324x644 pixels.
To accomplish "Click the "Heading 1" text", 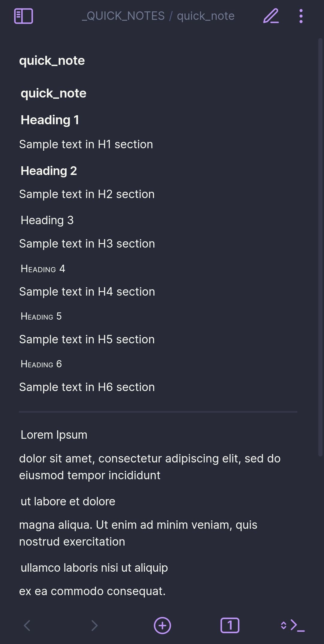I will [50, 120].
